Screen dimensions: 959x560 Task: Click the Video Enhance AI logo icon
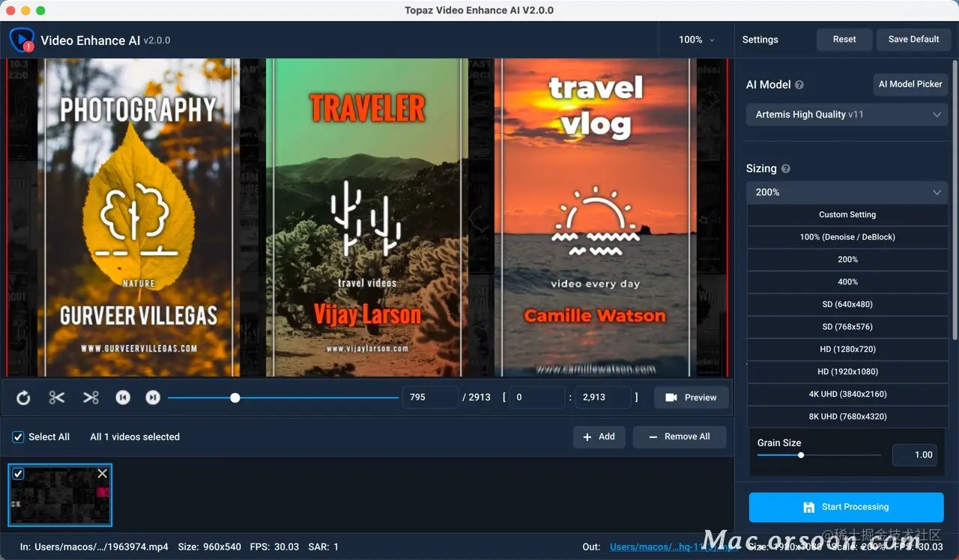tap(22, 39)
